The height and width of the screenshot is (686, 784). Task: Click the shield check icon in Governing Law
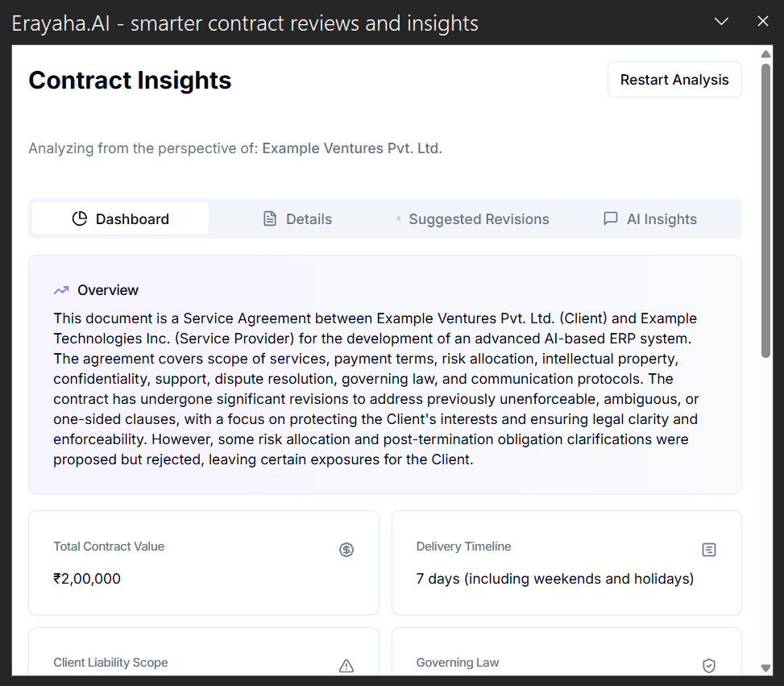coord(709,666)
